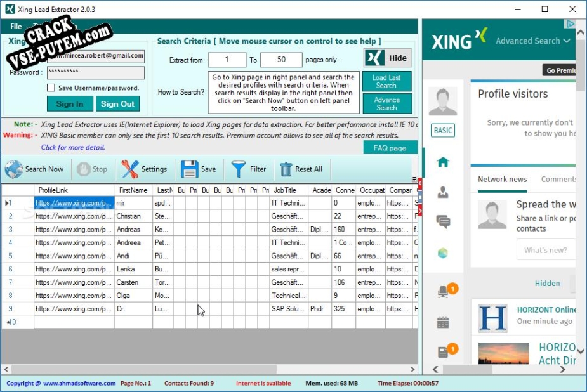
Task: Click the JobTitle column header
Action: point(289,190)
